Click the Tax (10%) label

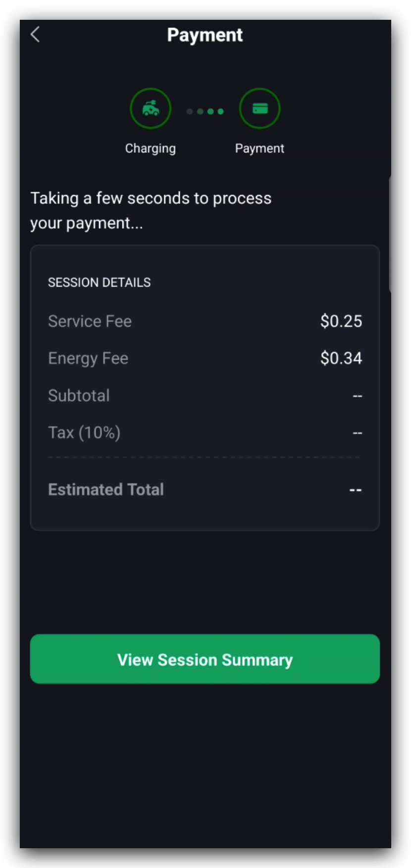(84, 433)
